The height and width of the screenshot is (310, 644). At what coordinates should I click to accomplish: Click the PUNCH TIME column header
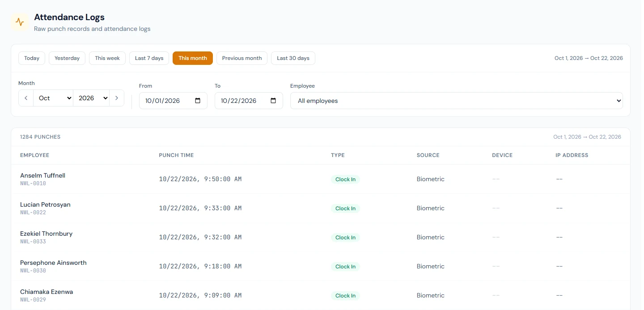[176, 155]
